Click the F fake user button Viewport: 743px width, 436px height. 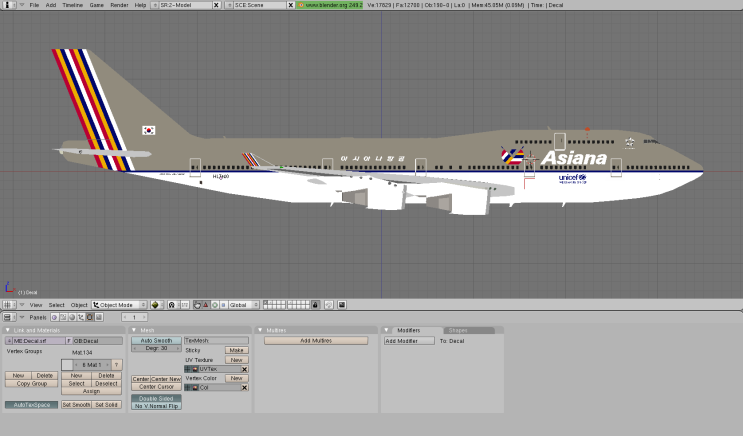[x=69, y=341]
